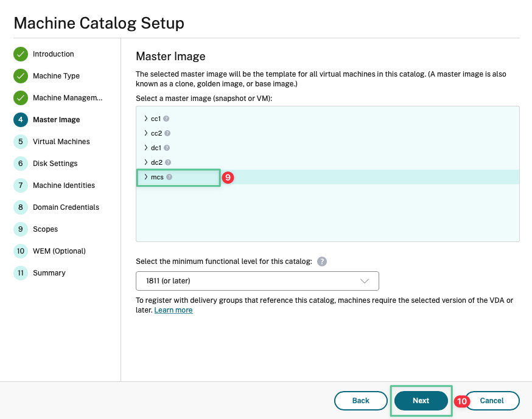The width and height of the screenshot is (532, 419).
Task: Cancel the Machine Catalog Setup
Action: click(492, 401)
